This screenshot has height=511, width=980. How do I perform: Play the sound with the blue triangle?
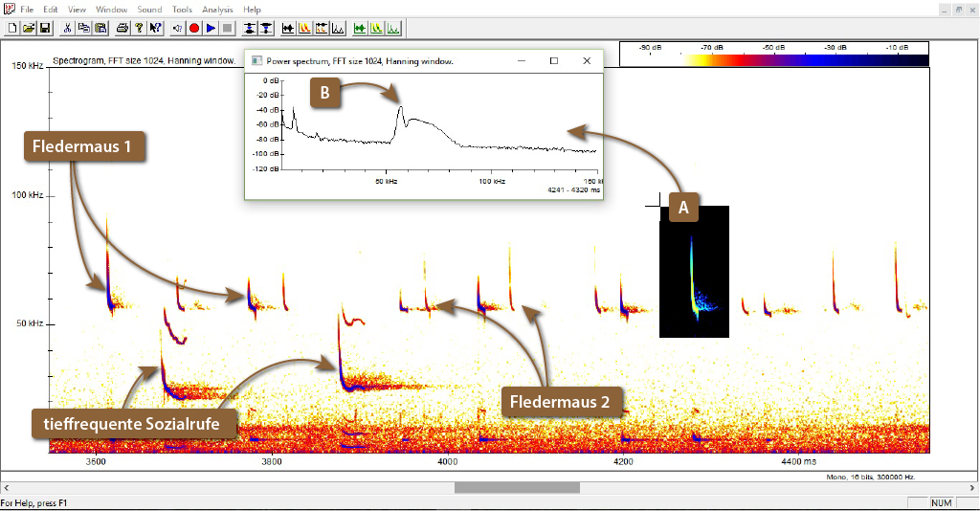pyautogui.click(x=211, y=28)
